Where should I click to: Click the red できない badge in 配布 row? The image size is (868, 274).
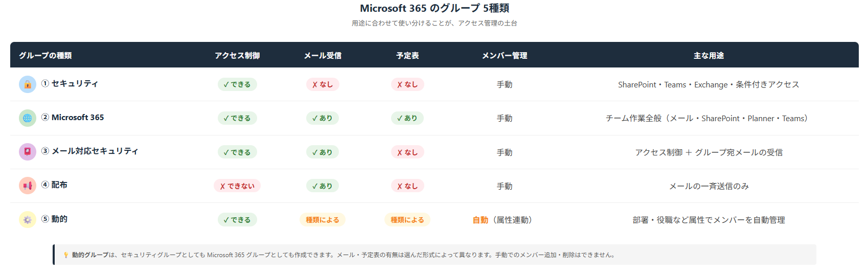click(237, 186)
